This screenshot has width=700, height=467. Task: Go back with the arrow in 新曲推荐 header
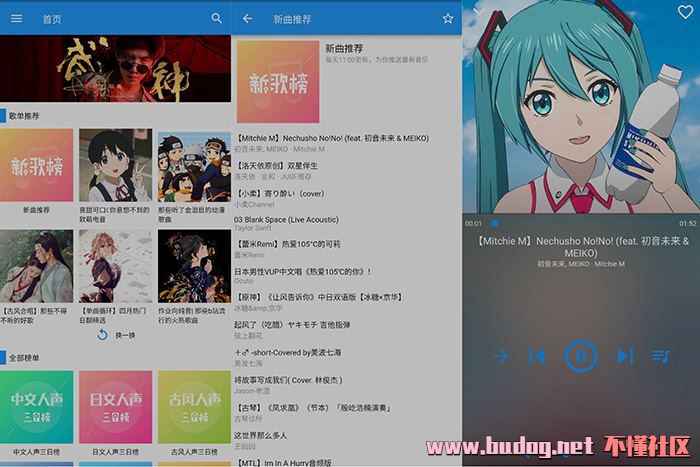tap(247, 19)
